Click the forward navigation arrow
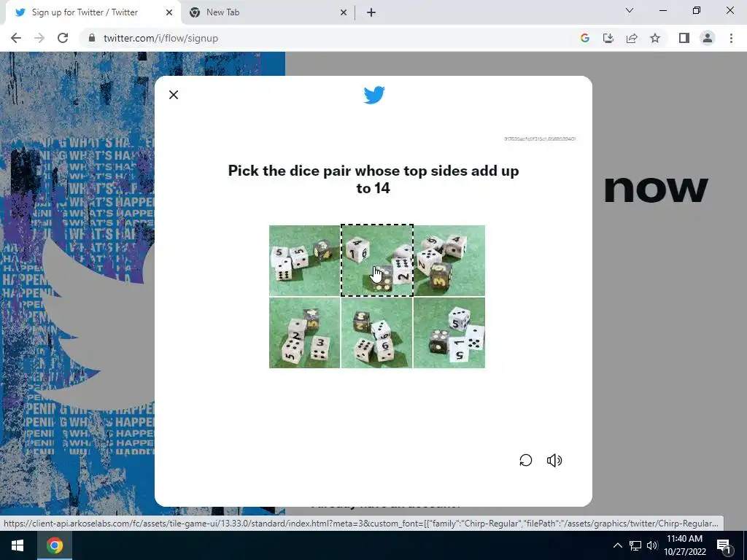This screenshot has width=747, height=560. [39, 38]
